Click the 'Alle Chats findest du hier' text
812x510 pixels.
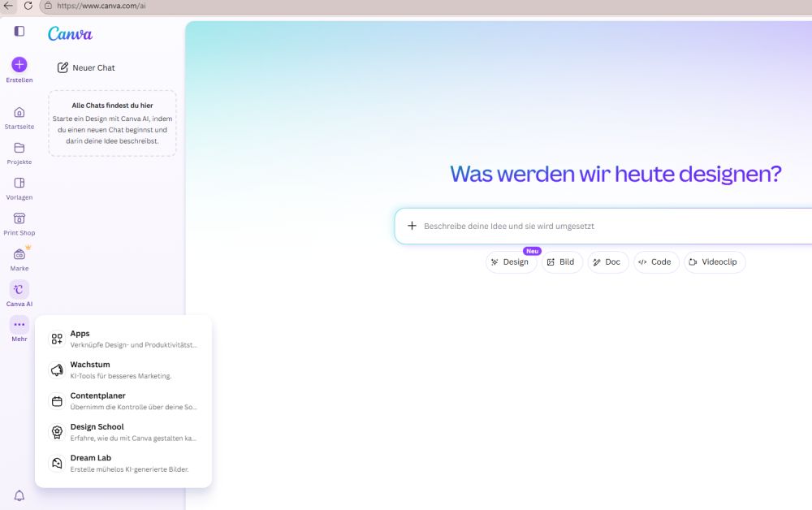[112, 106]
